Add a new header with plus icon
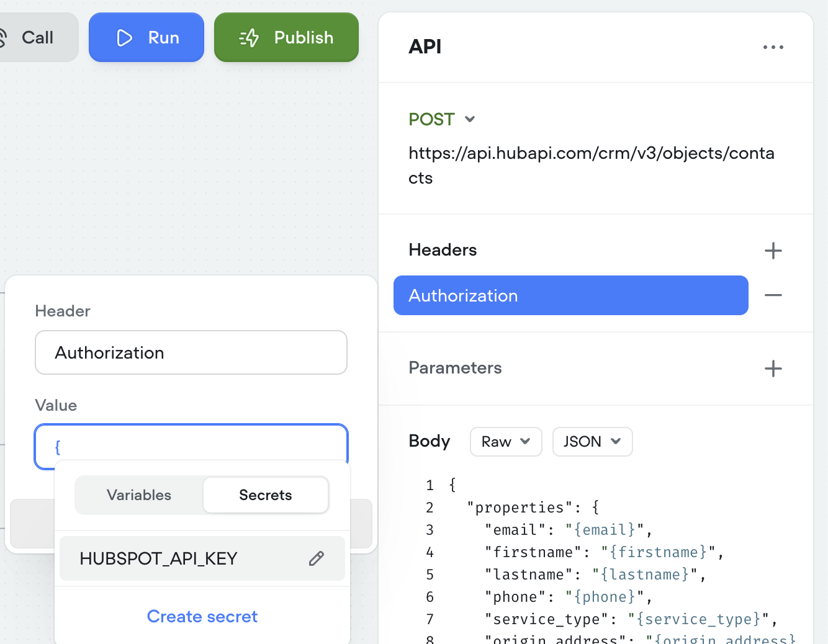 773,251
